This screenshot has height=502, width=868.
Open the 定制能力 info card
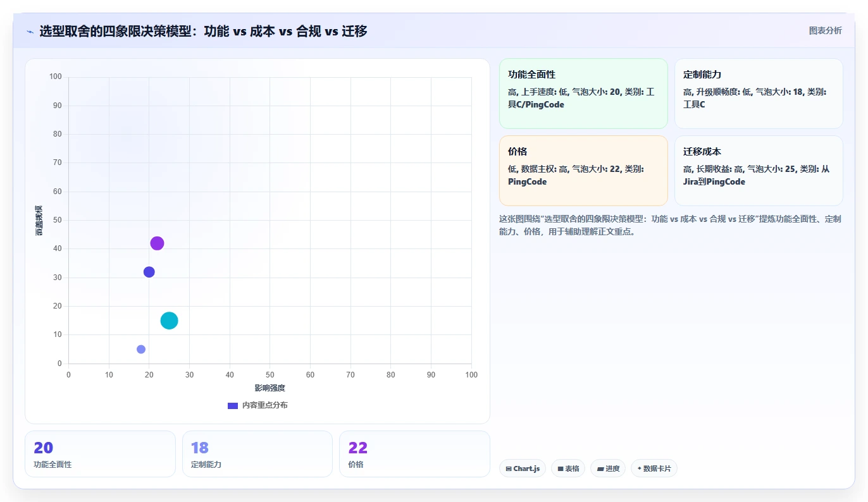[759, 94]
